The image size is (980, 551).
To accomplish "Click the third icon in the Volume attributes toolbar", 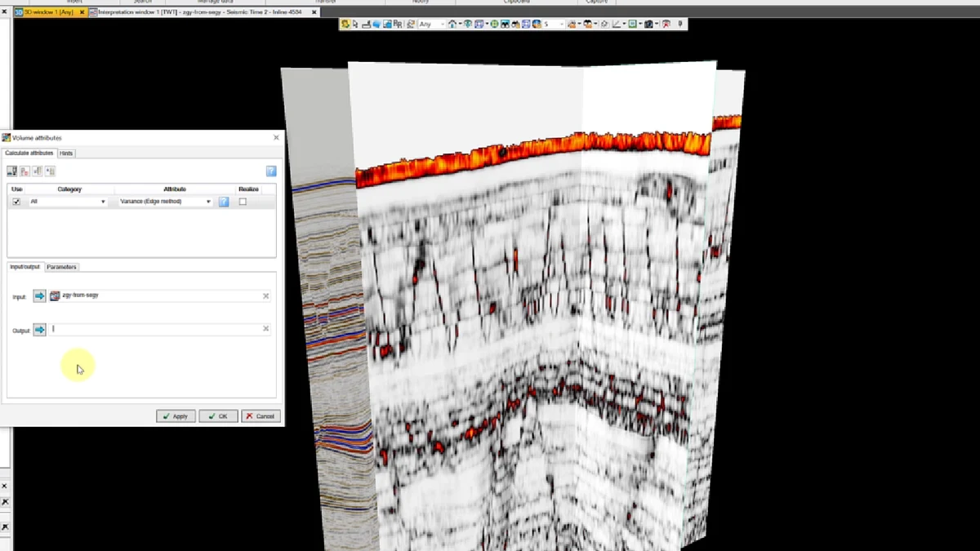I will pyautogui.click(x=38, y=171).
